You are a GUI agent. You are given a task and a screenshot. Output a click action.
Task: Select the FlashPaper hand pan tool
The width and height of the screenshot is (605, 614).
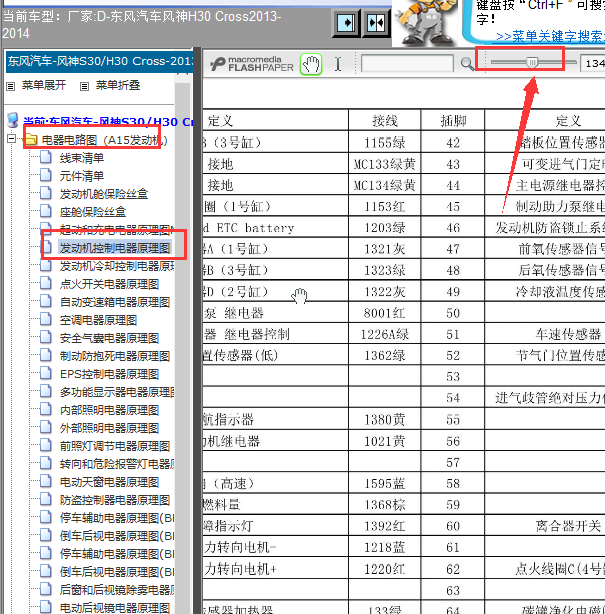(x=311, y=64)
